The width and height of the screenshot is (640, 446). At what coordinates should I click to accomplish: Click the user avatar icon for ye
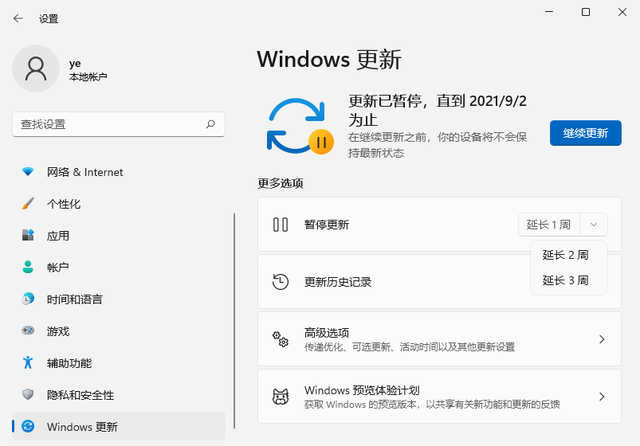(36, 69)
